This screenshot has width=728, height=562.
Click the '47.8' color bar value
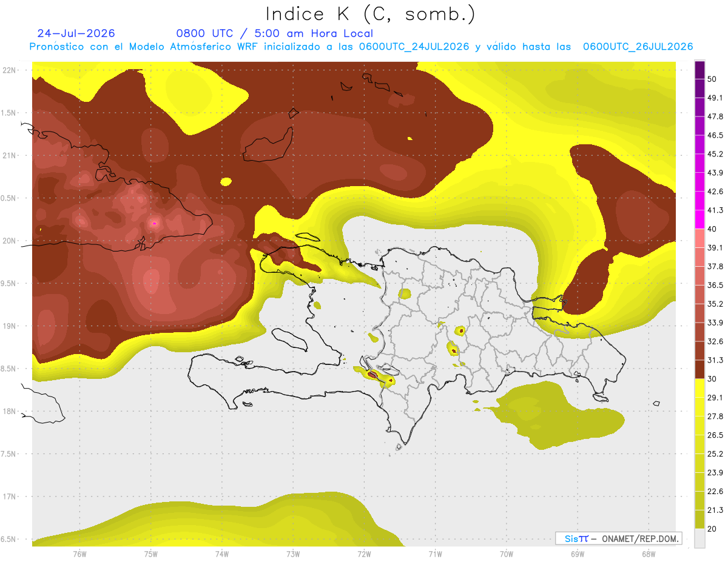click(x=715, y=116)
